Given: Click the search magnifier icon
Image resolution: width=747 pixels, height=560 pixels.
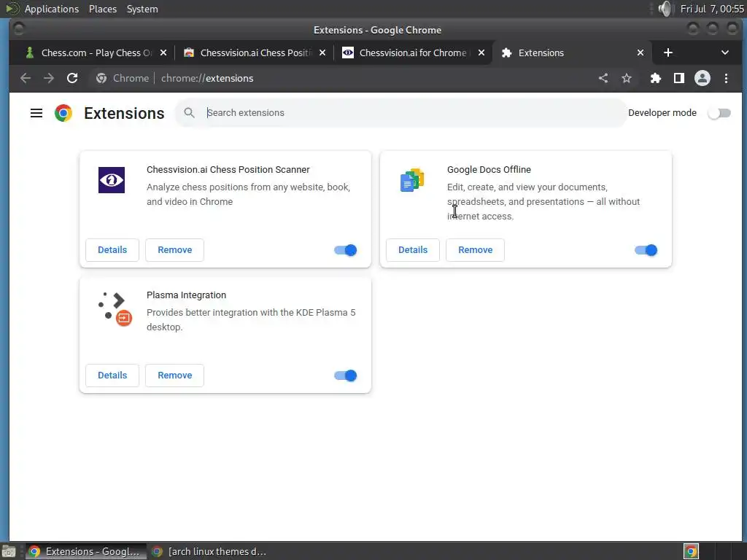Looking at the screenshot, I should [189, 113].
